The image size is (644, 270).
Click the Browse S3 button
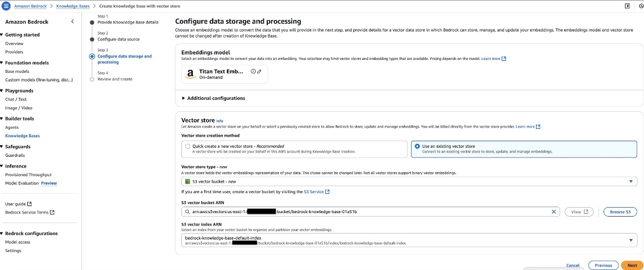(620, 212)
